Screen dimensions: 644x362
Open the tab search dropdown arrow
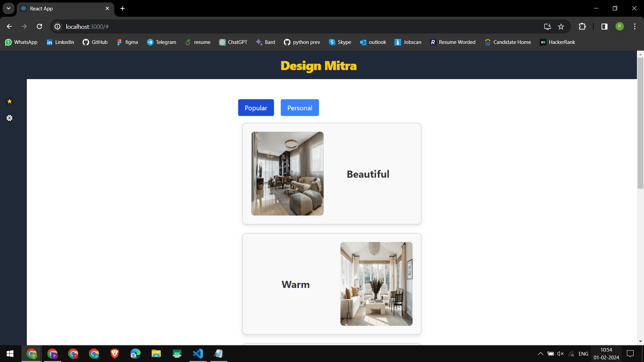(8, 8)
